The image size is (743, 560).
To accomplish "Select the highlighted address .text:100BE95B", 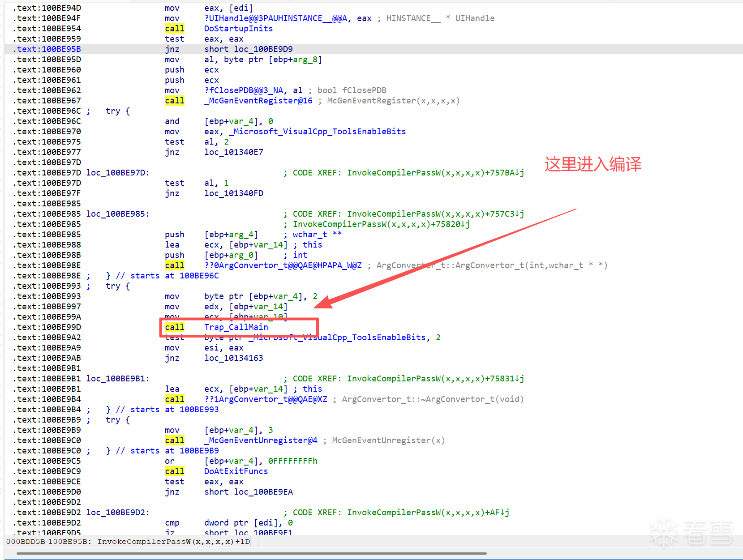I will click(x=47, y=49).
